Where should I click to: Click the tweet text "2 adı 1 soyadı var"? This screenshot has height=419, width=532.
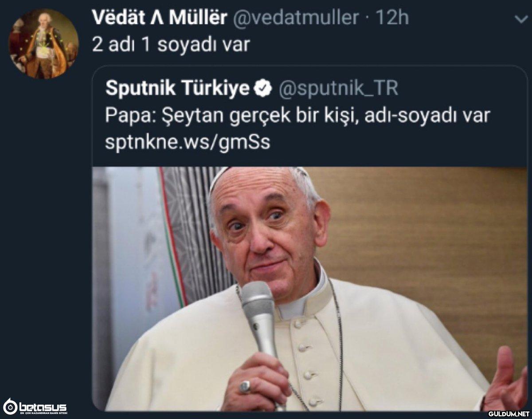pyautogui.click(x=171, y=44)
